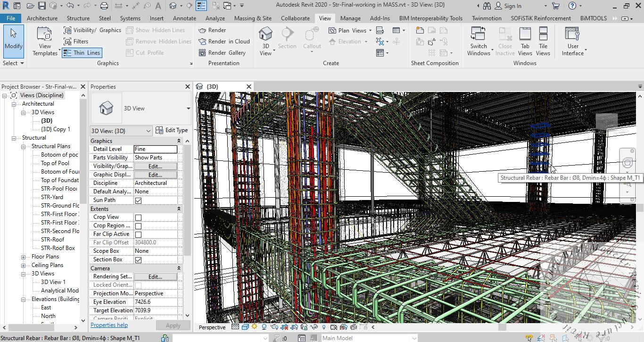Select the Modify tool
This screenshot has width=644, height=342.
point(13,41)
